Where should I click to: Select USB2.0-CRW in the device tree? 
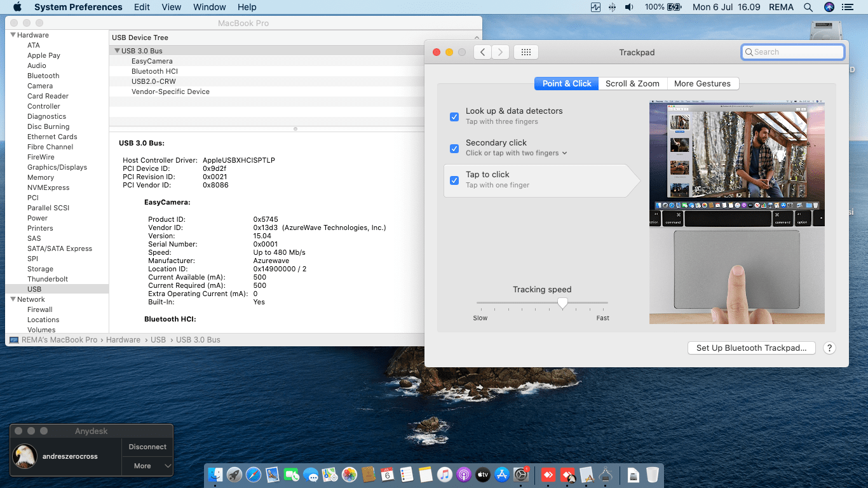154,81
